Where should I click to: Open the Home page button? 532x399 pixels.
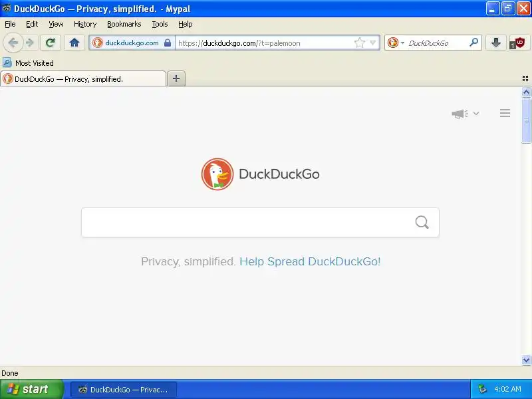pos(74,43)
